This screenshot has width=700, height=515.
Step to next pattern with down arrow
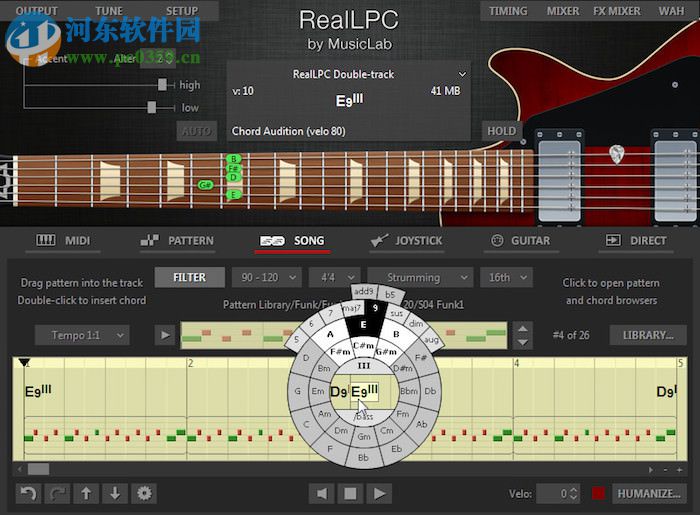[x=523, y=342]
